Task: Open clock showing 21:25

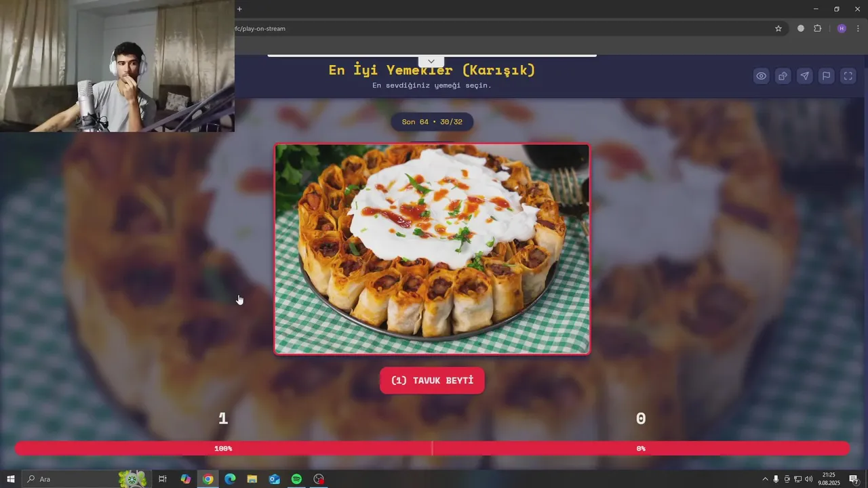Action: point(829,479)
